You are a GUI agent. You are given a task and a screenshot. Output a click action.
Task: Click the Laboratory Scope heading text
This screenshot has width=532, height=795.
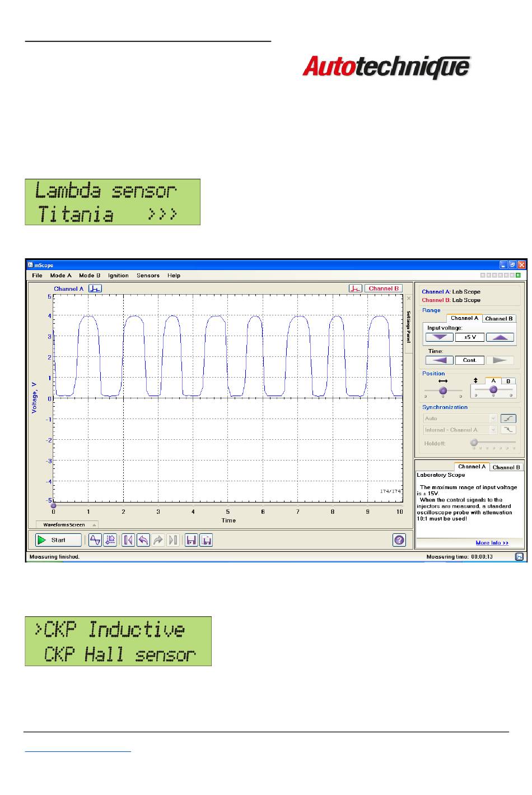pos(441,475)
